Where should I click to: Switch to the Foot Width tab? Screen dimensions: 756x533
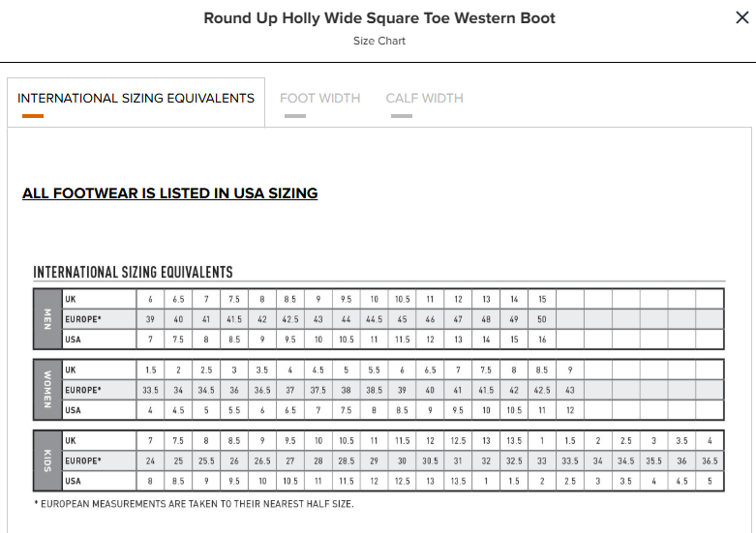pos(320,99)
